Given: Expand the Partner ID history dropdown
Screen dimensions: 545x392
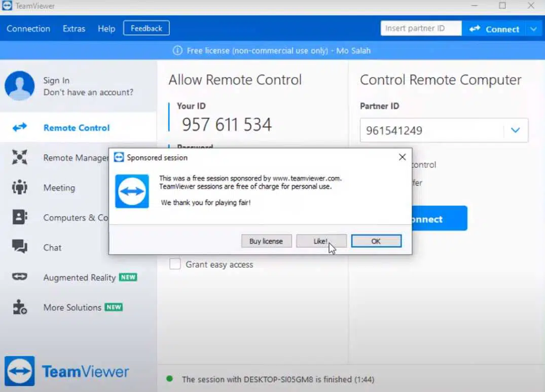Looking at the screenshot, I should click(516, 130).
